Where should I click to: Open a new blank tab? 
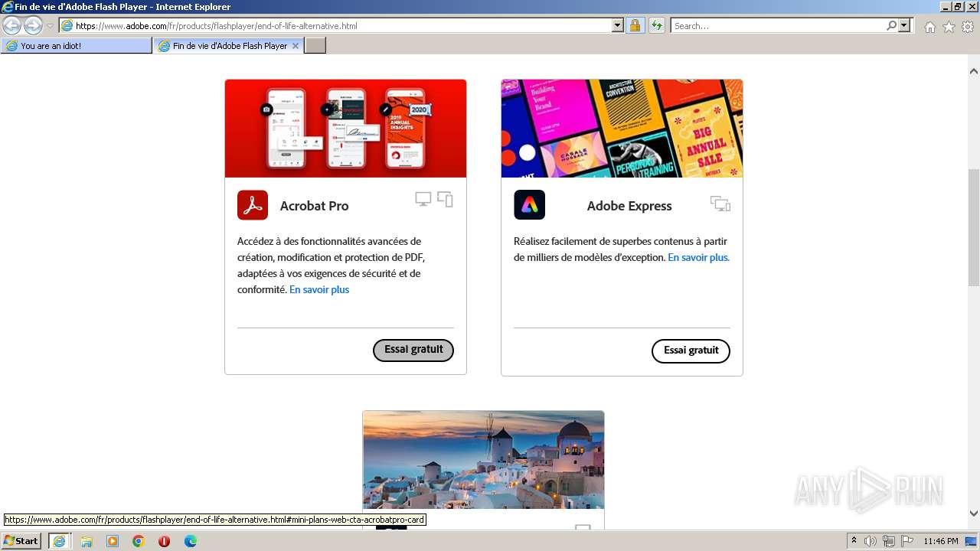(315, 46)
